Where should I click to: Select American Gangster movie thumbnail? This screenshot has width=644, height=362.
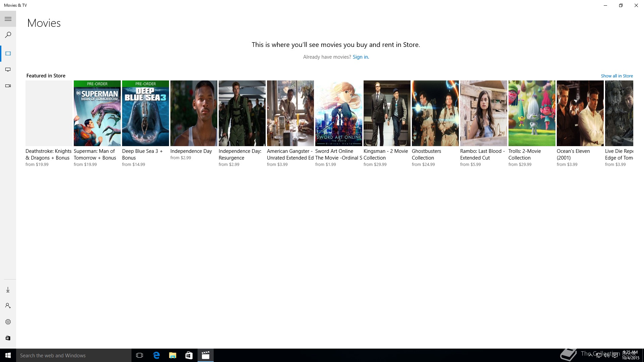pos(290,113)
